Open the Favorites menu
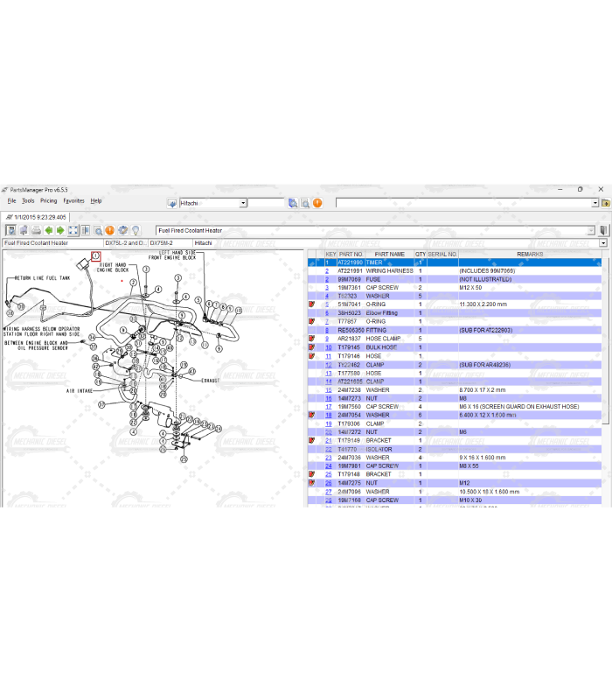The image size is (612, 700). (x=73, y=200)
